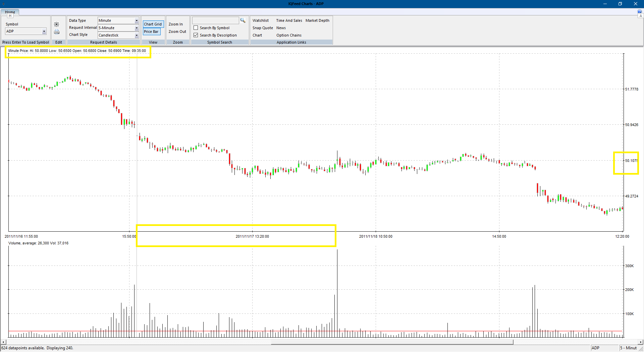The height and width of the screenshot is (352, 644).
Task: Click the Zoom In button
Action: 176,24
